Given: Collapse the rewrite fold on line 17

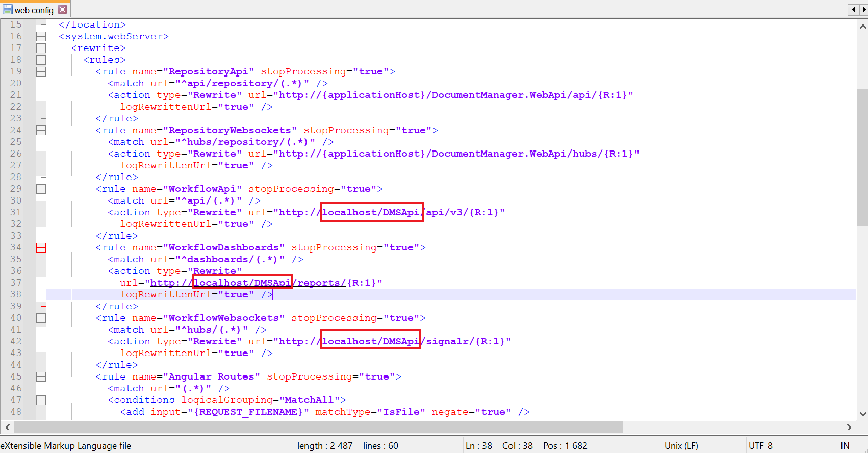Looking at the screenshot, I should (41, 48).
